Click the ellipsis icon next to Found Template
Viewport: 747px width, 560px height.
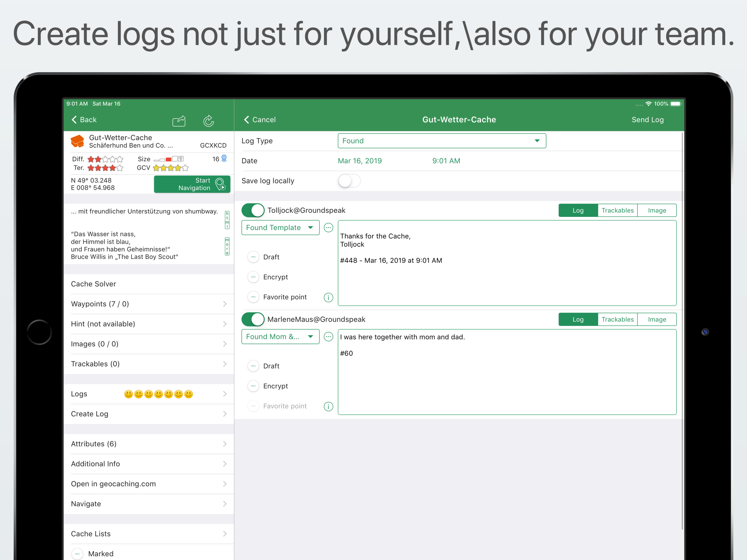coord(328,228)
